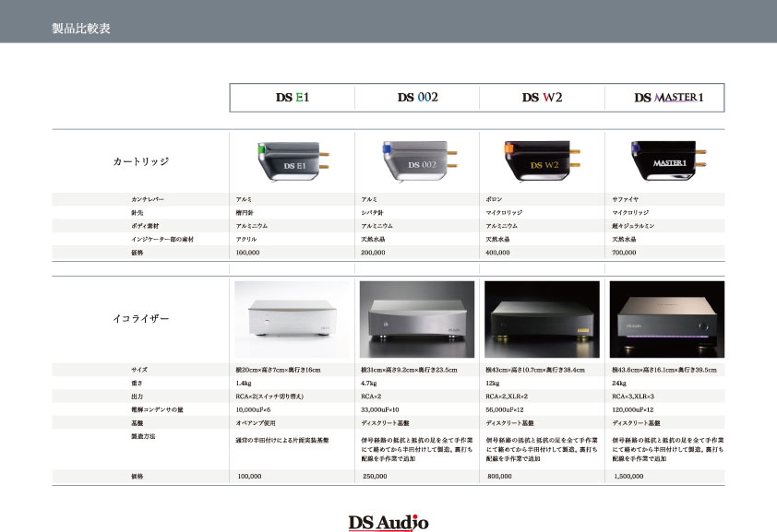This screenshot has height=532, width=777.
Task: Select the 24kg weight value
Action: (x=619, y=384)
